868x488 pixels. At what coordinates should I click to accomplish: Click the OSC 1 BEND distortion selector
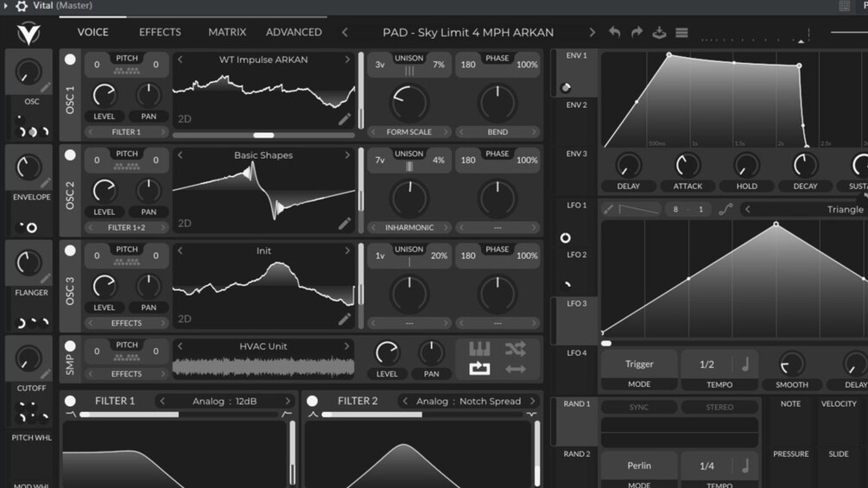(x=497, y=131)
